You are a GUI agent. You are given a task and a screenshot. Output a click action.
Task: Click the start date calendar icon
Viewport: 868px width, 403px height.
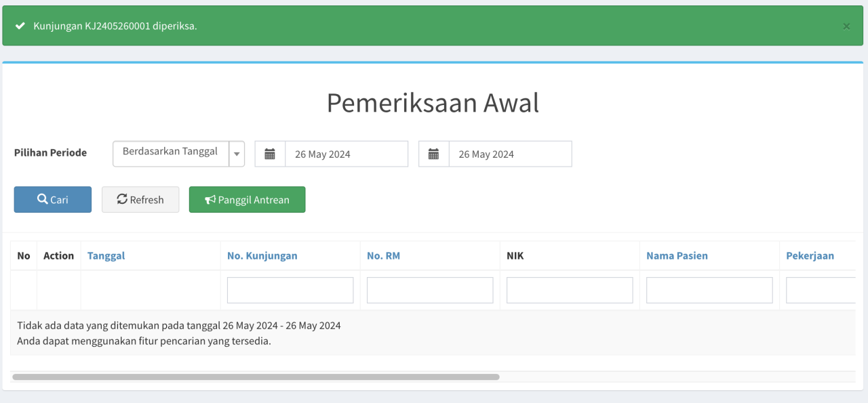click(x=270, y=154)
